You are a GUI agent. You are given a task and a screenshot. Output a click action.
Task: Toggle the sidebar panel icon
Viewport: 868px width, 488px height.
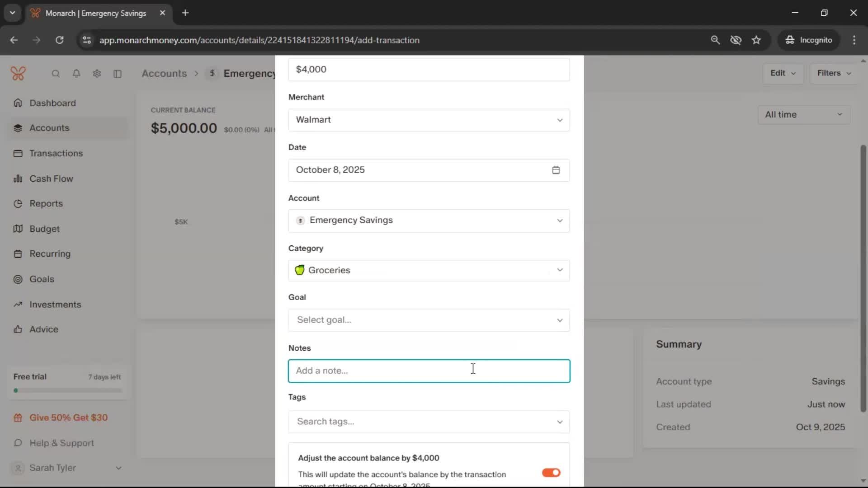118,74
